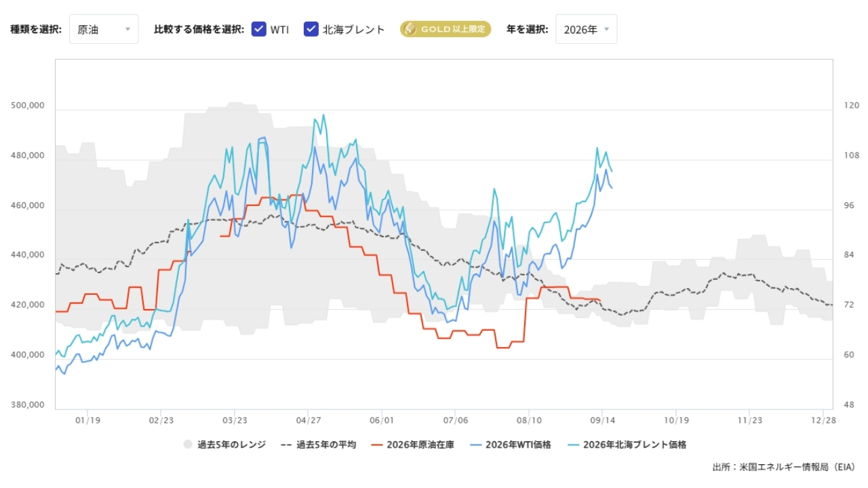Click the 年 dropdown arrow

click(x=606, y=30)
